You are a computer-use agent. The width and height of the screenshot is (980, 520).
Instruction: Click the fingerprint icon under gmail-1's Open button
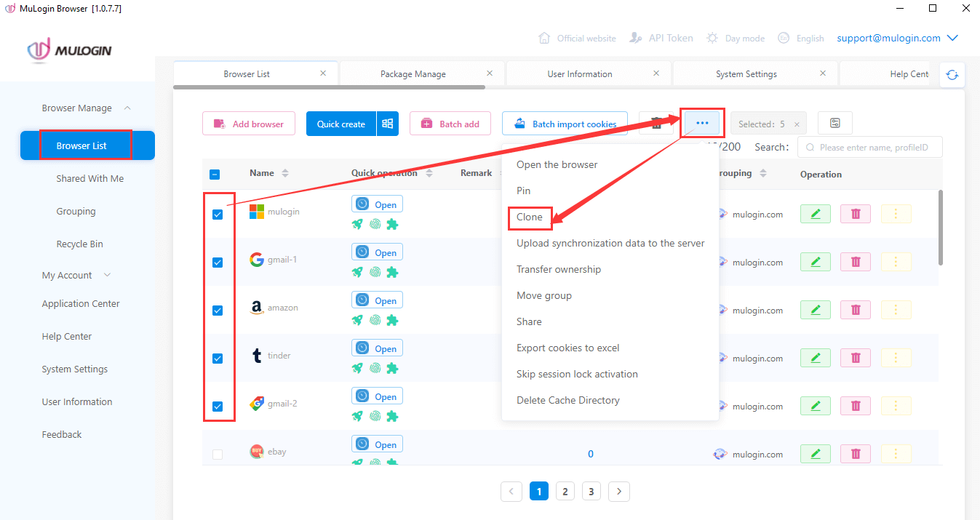pyautogui.click(x=375, y=272)
